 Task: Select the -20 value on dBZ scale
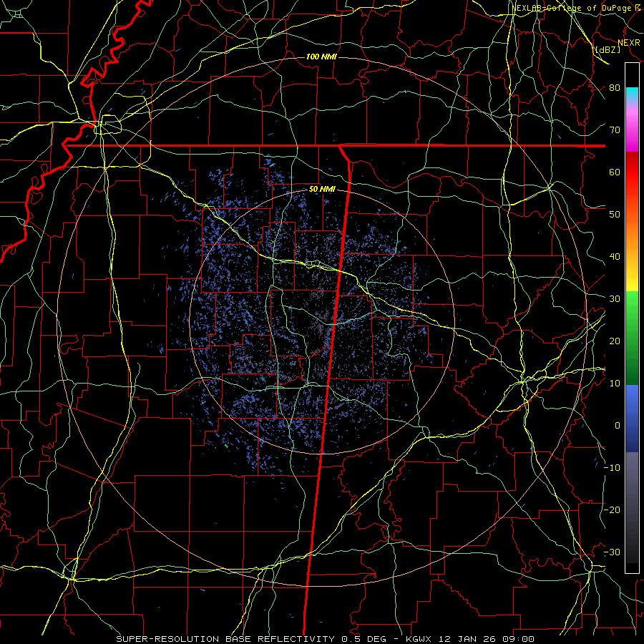pyautogui.click(x=612, y=509)
